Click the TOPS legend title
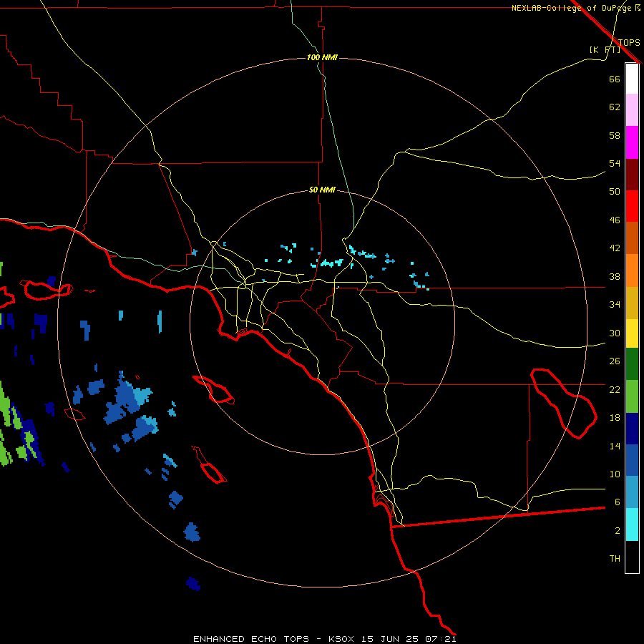The image size is (644, 644). pos(629,42)
